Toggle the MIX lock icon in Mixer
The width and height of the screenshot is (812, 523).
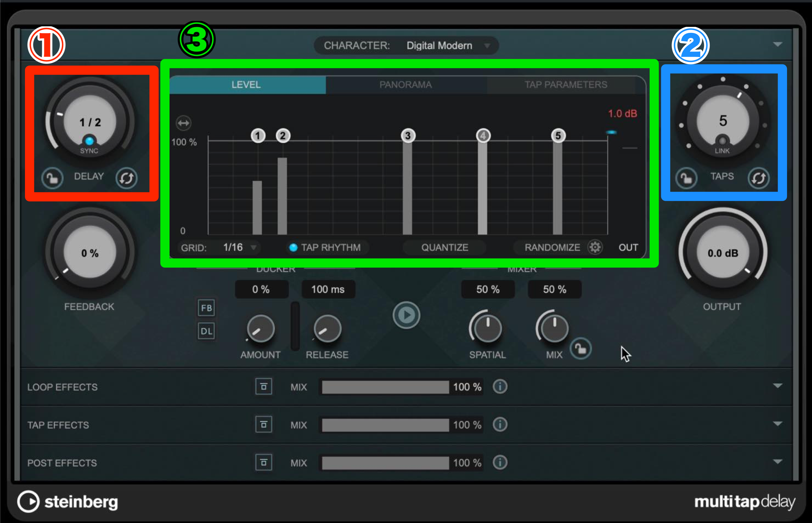point(581,349)
